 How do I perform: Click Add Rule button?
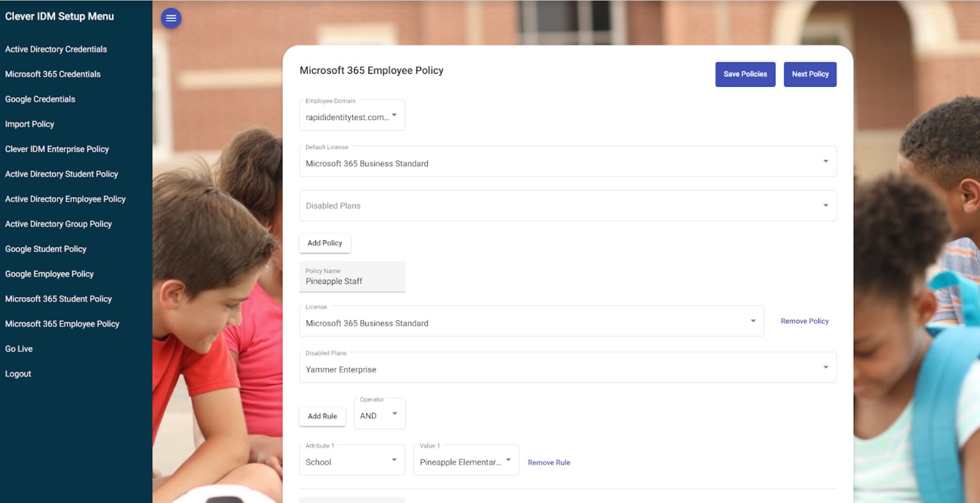(322, 416)
